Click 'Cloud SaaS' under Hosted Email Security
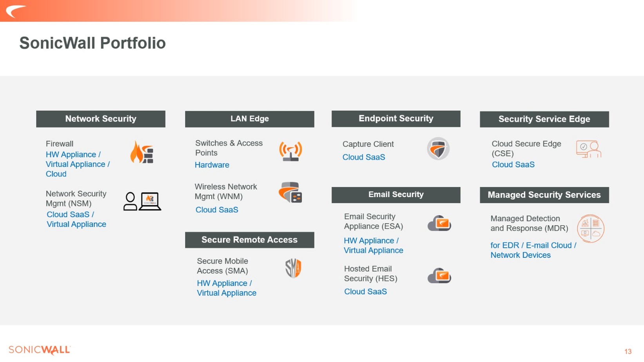This screenshot has width=644, height=362. (x=365, y=291)
